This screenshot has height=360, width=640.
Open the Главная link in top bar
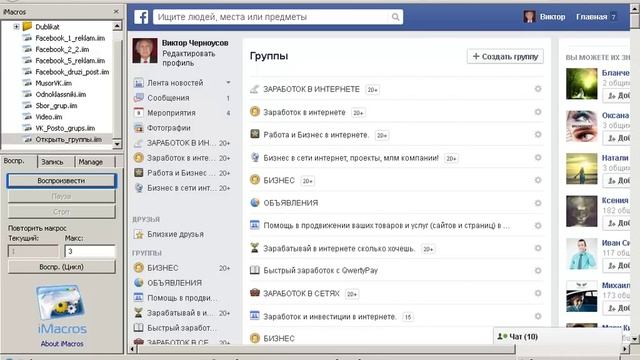pyautogui.click(x=591, y=17)
